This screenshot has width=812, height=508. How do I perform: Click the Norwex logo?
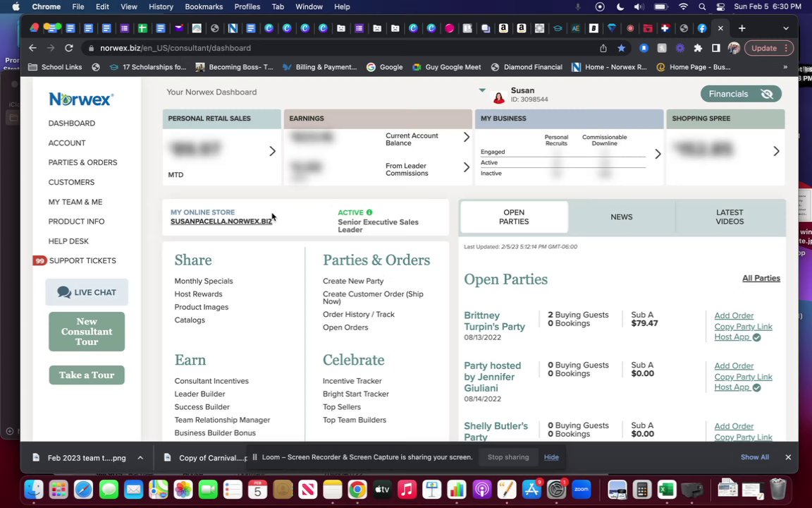tap(81, 99)
